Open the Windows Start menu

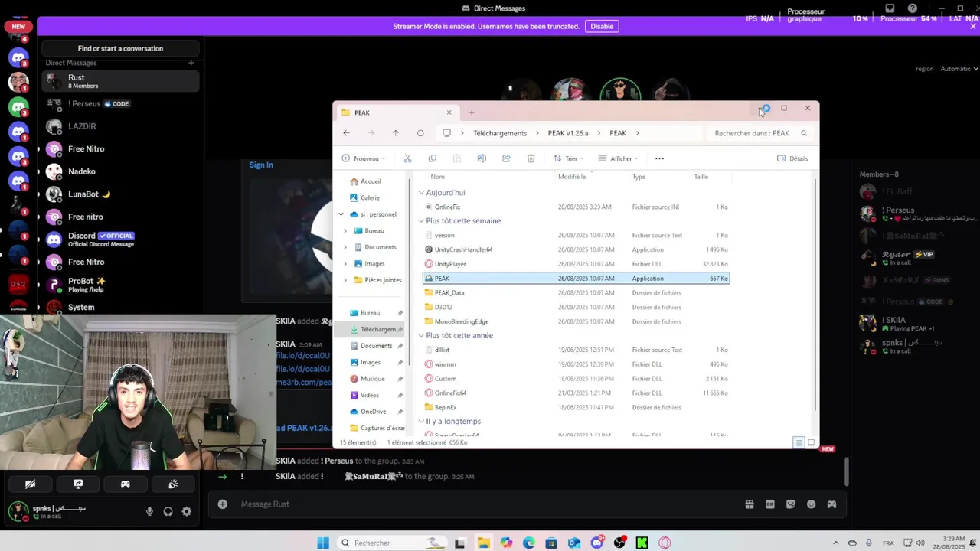coord(323,543)
